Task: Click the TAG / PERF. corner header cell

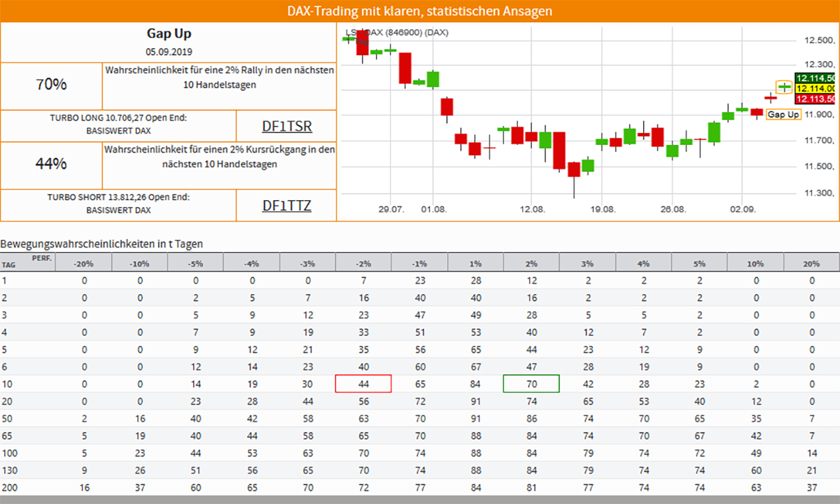Action: [x=27, y=262]
